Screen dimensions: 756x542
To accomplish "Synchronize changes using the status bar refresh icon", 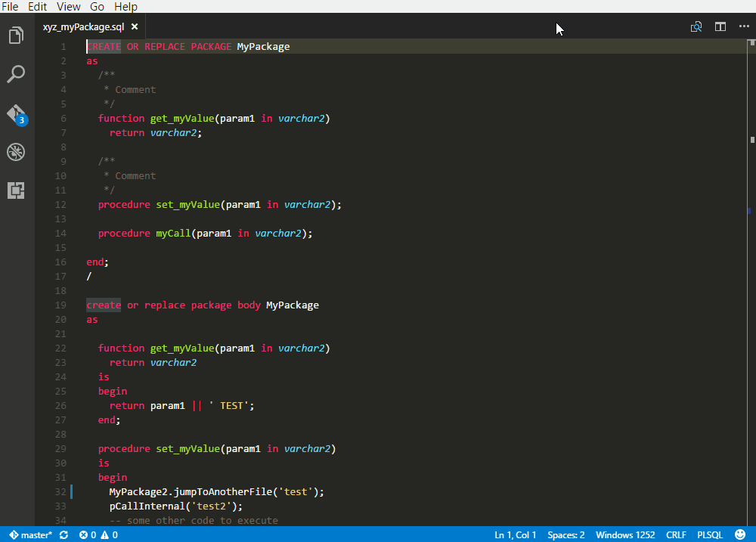I will [63, 534].
